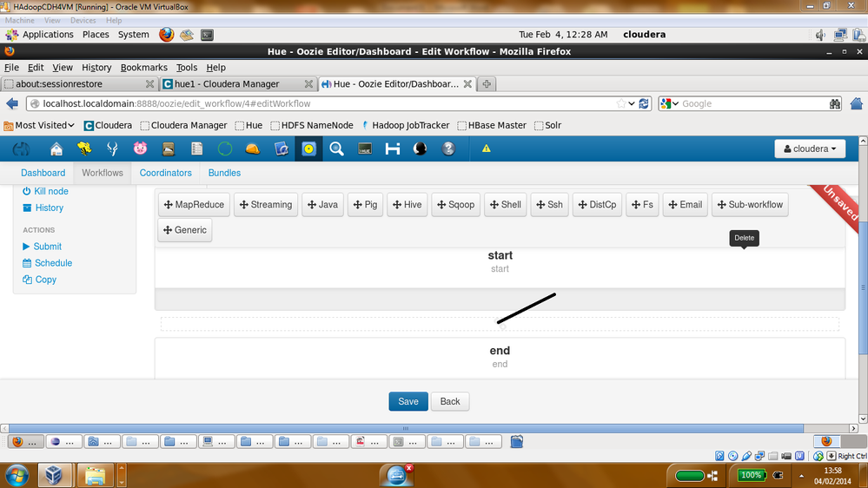Viewport: 868px width, 488px height.
Task: Click the Hue logo icon
Action: (x=22, y=148)
